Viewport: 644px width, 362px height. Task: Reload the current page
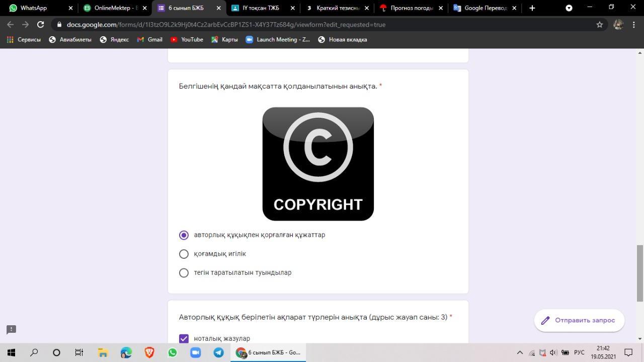point(40,25)
